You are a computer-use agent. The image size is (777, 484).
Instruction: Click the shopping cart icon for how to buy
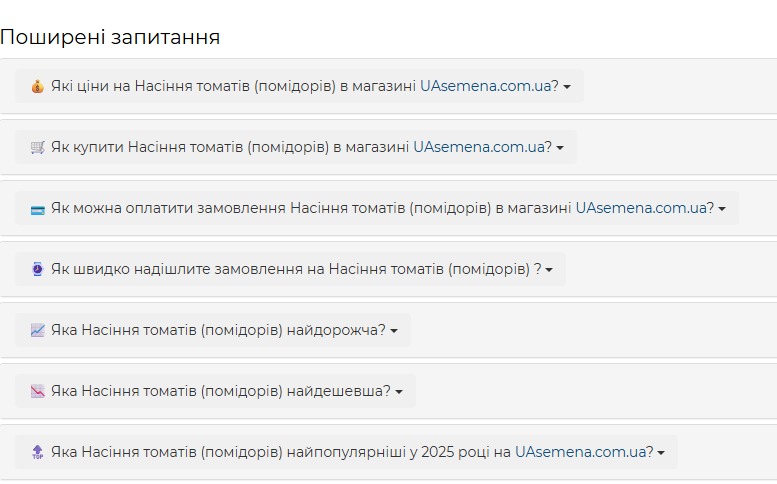[x=38, y=148]
